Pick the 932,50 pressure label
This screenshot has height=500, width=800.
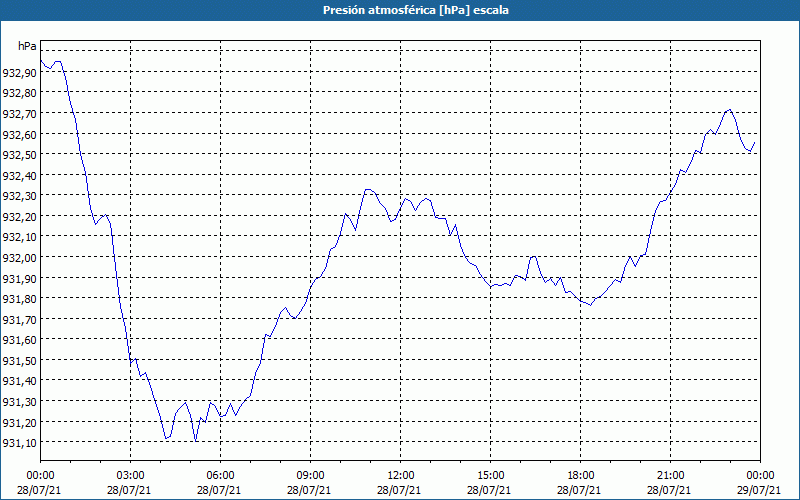19,155
